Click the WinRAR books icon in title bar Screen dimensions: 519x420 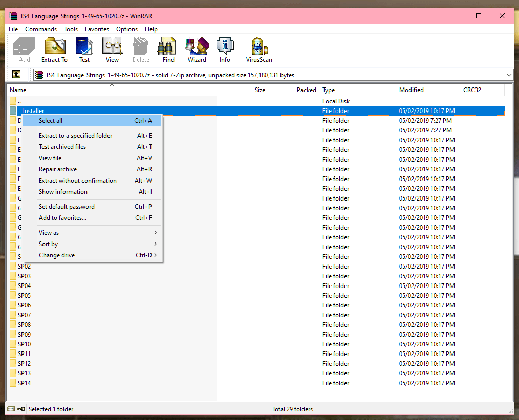click(13, 16)
